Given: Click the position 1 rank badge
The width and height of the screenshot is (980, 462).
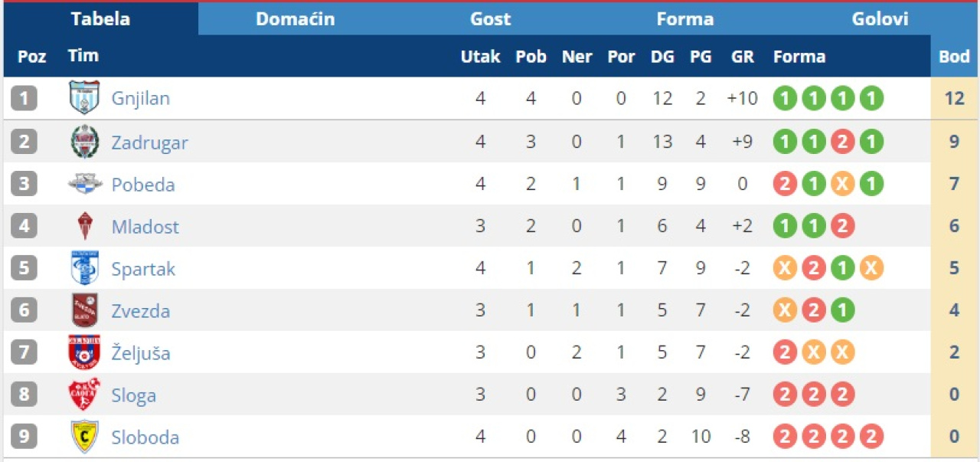Looking at the screenshot, I should (x=24, y=98).
